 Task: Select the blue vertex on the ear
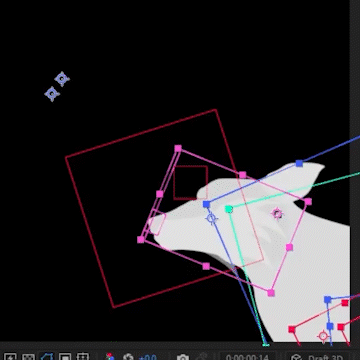[299, 163]
